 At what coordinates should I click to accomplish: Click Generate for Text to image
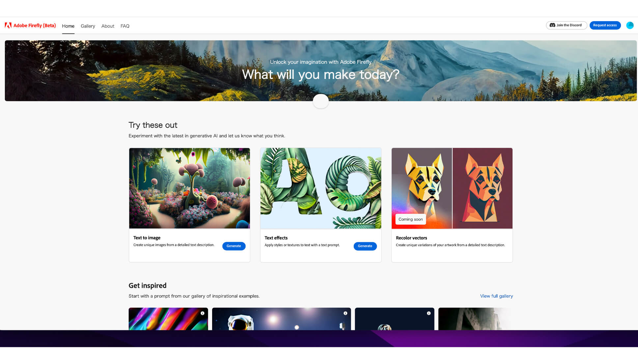234,246
